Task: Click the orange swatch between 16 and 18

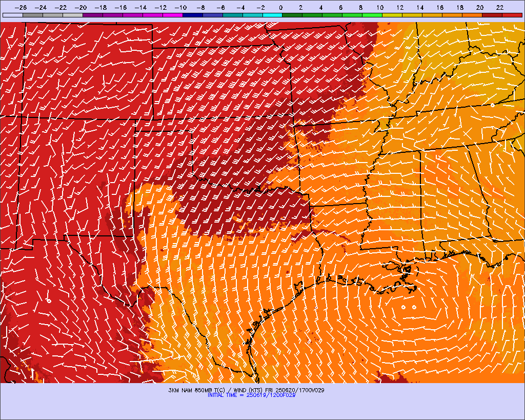Action: pos(452,15)
